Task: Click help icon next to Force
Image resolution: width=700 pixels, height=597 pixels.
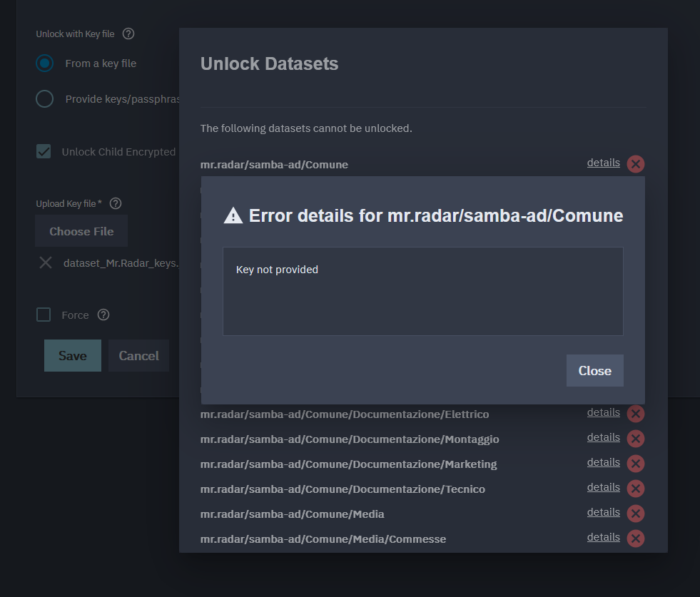Action: pyautogui.click(x=103, y=315)
